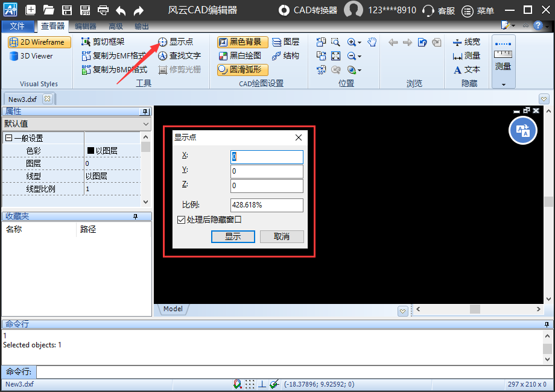Click the 显示点 show point tool
The width and height of the screenshot is (555, 392).
(x=176, y=42)
